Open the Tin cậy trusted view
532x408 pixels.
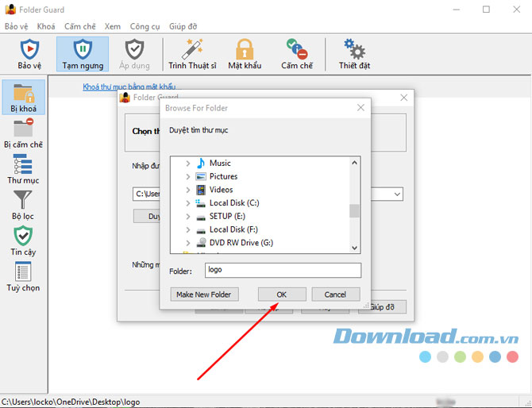tap(23, 241)
